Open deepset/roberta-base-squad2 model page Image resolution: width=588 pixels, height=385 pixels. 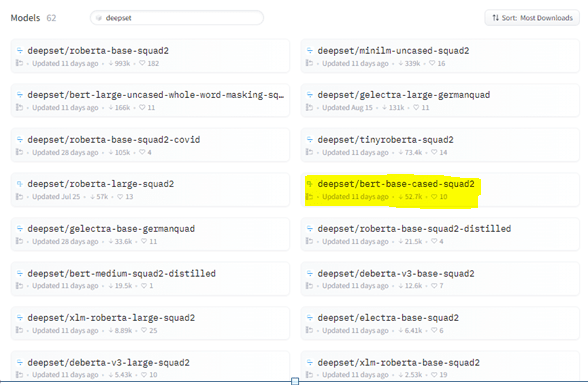(x=150, y=56)
